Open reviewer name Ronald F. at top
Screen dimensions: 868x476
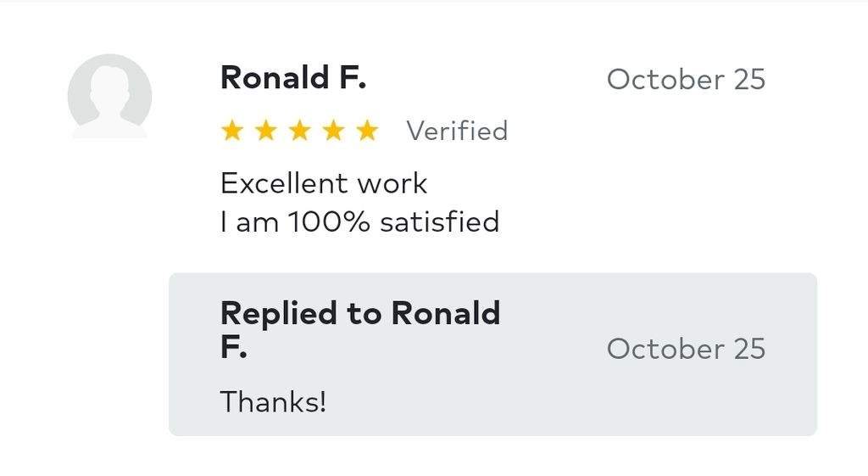(292, 79)
